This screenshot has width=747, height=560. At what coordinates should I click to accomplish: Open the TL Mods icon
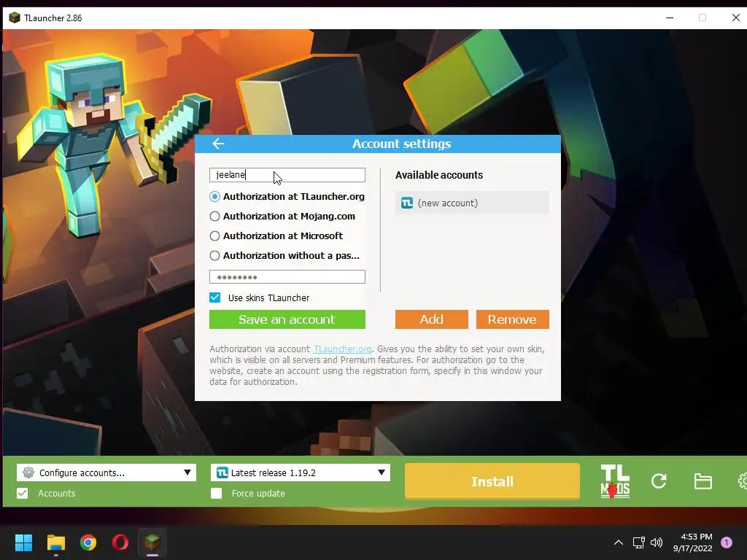(x=614, y=481)
